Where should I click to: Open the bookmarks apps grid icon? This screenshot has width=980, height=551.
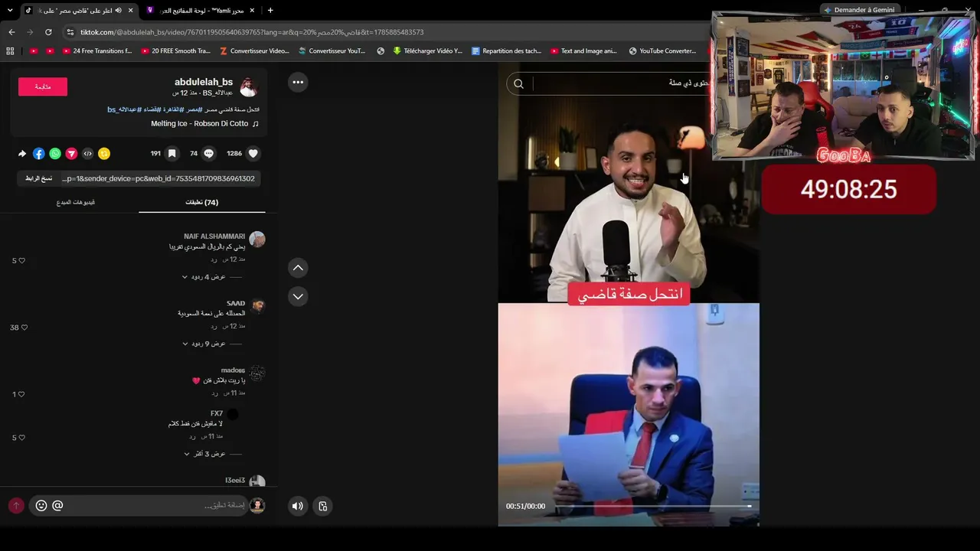10,51
